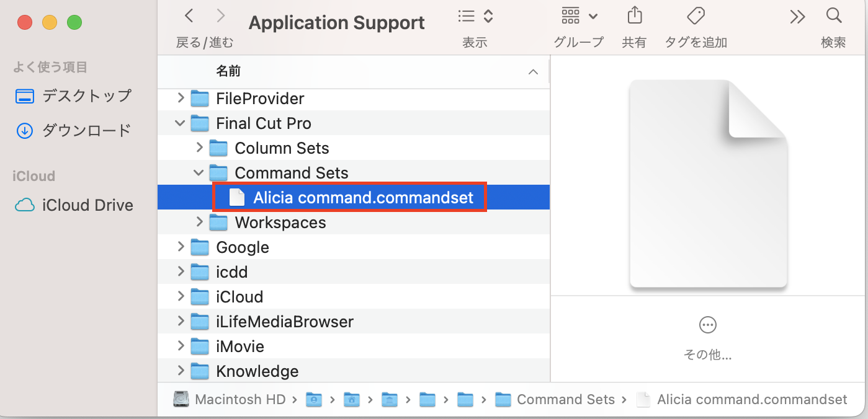Show more toolbar items via double chevron
868x419 pixels.
pyautogui.click(x=797, y=17)
